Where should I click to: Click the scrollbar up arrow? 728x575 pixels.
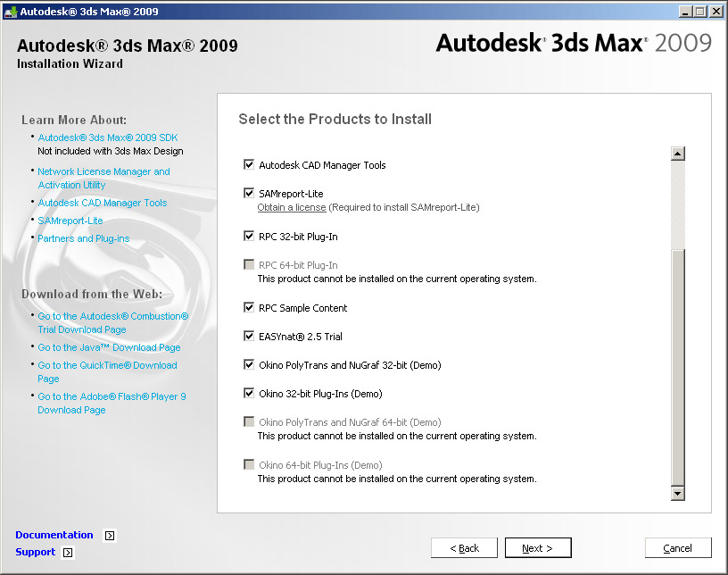tap(677, 152)
